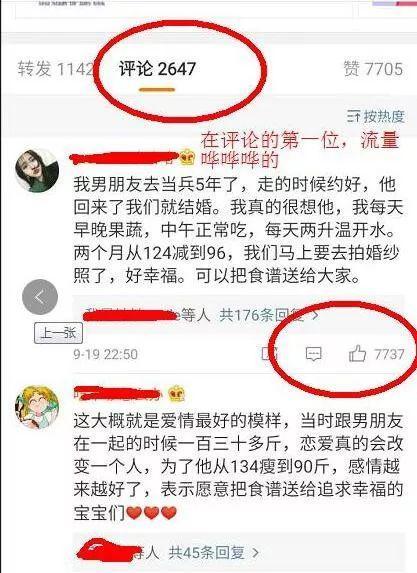This screenshot has width=417, height=573.
Task: Open first commenter's girl avatar
Action: coord(37,171)
